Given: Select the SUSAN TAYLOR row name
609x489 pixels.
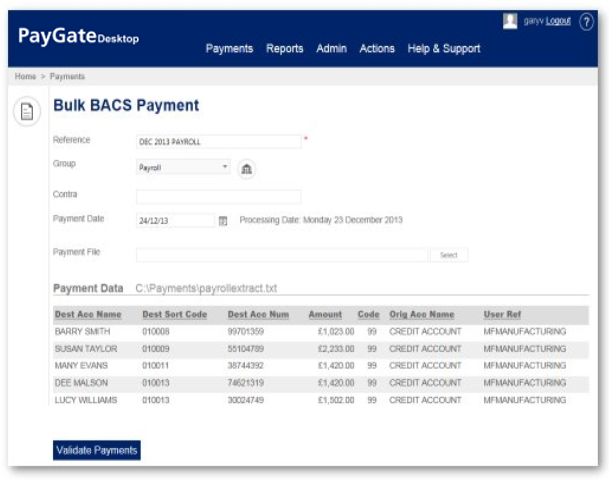Looking at the screenshot, I should 86,348.
